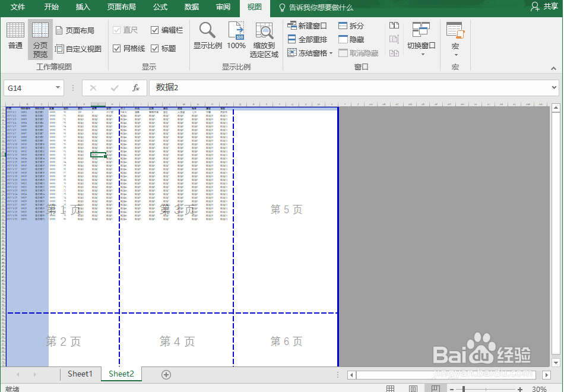Switch to 普通 (Normal) view

[x=15, y=37]
